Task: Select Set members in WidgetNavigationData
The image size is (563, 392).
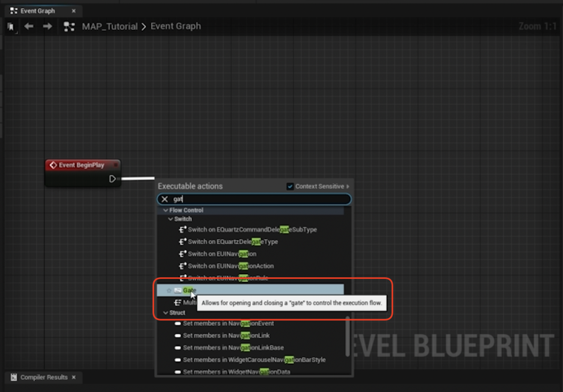Action: (236, 372)
